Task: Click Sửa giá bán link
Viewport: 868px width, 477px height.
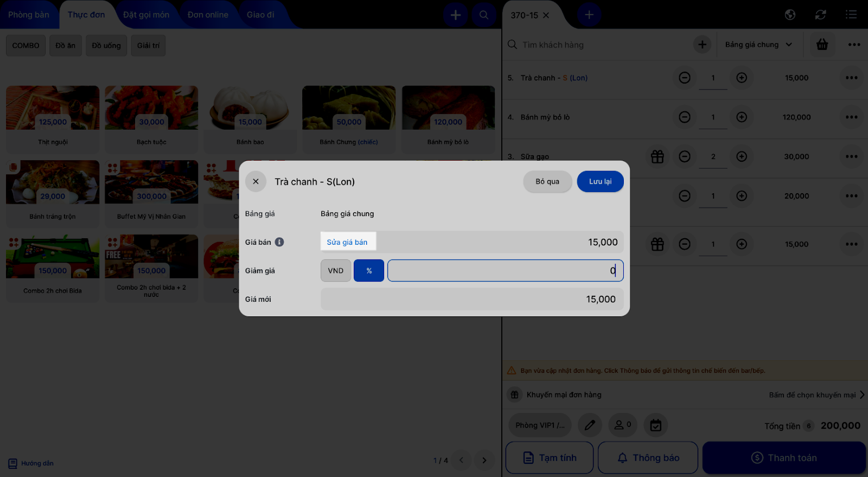Action: (347, 242)
